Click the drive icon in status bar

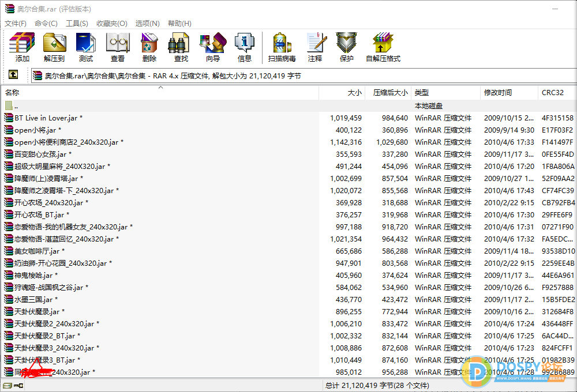point(7,386)
